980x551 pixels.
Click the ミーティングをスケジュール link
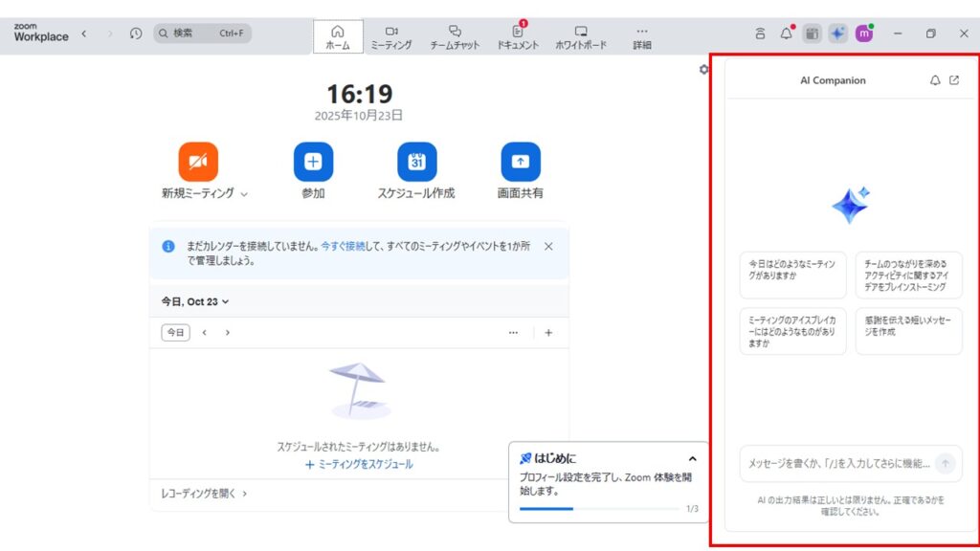coord(359,464)
